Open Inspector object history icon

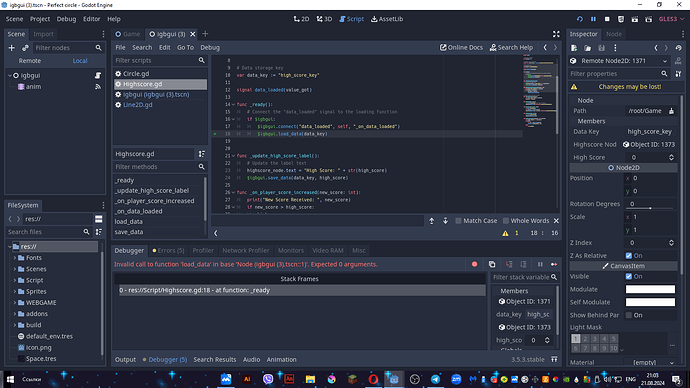679,48
